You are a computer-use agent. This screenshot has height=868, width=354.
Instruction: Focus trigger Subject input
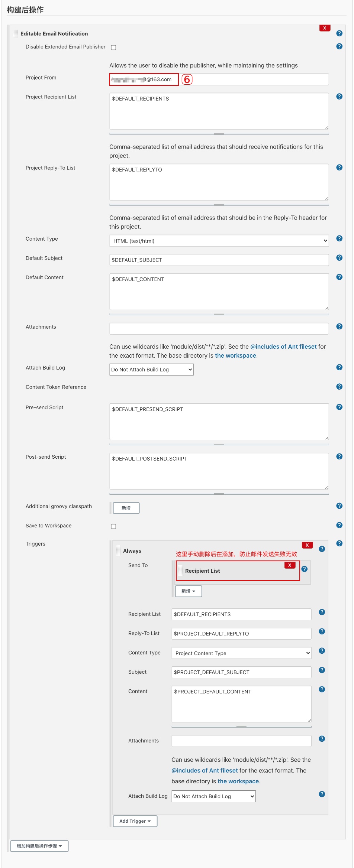(x=241, y=672)
